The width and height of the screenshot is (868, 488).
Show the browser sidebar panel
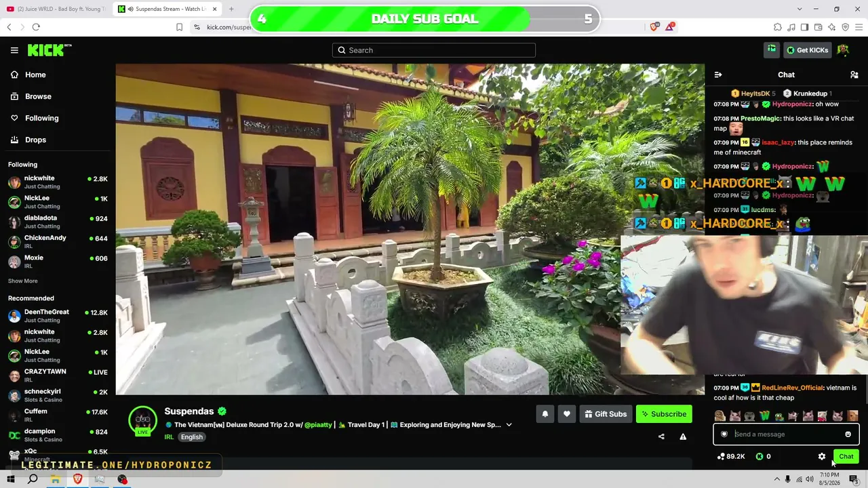pos(804,27)
